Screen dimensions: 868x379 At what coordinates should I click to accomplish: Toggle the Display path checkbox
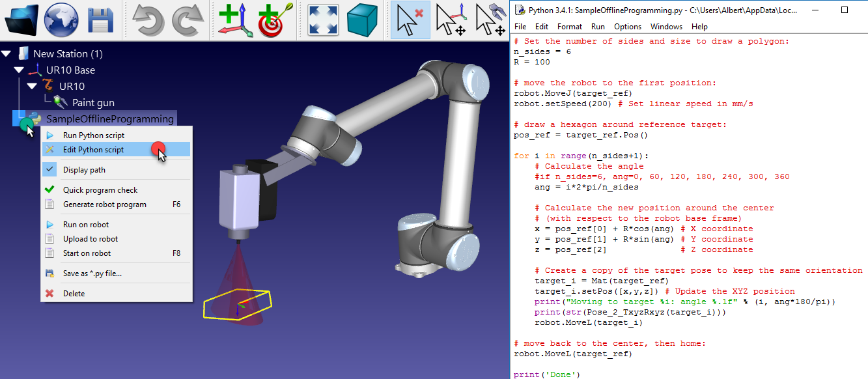(x=49, y=168)
